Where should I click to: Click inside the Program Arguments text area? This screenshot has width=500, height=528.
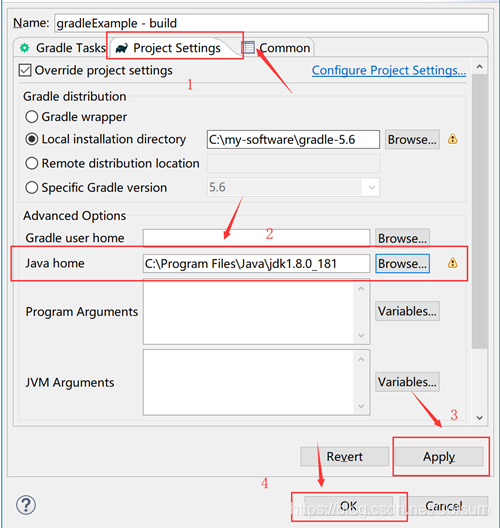click(248, 312)
